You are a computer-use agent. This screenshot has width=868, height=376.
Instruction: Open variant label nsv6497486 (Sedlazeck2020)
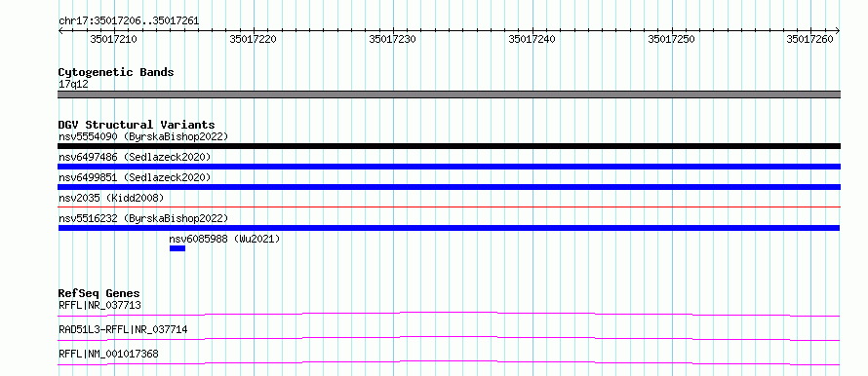point(135,157)
